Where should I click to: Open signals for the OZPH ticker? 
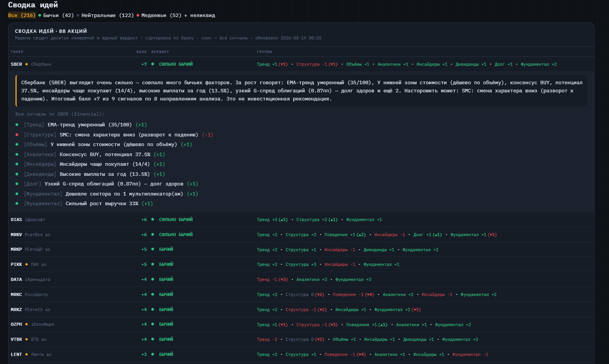tap(301, 325)
